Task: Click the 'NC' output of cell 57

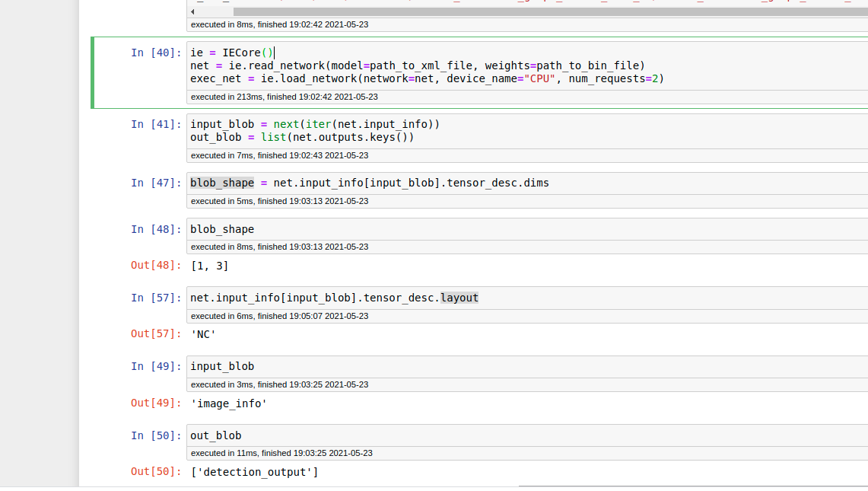Action: [x=203, y=333]
